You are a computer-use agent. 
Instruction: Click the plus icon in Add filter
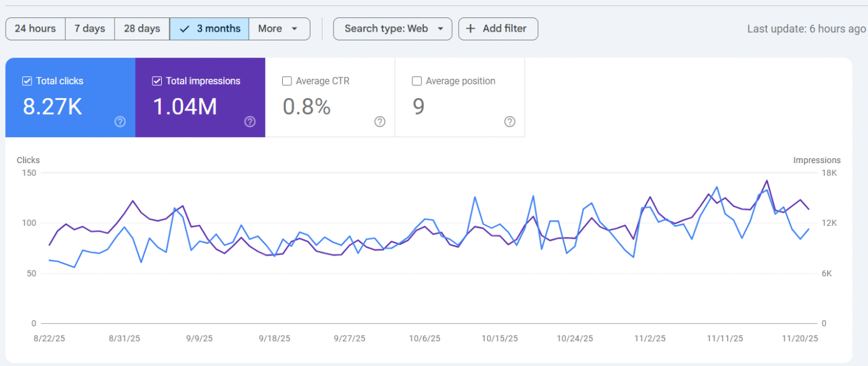[x=471, y=29]
